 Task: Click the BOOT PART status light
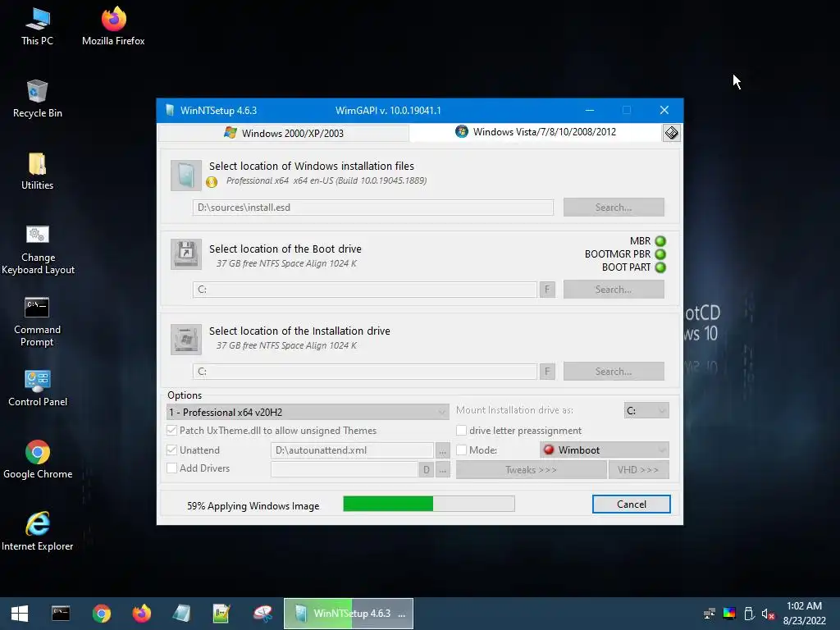click(x=660, y=267)
